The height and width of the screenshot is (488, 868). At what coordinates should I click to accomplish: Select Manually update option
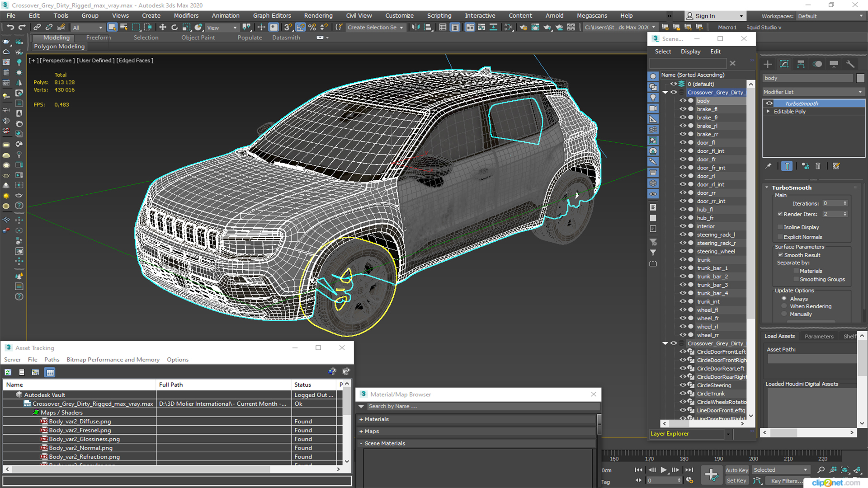tap(784, 314)
